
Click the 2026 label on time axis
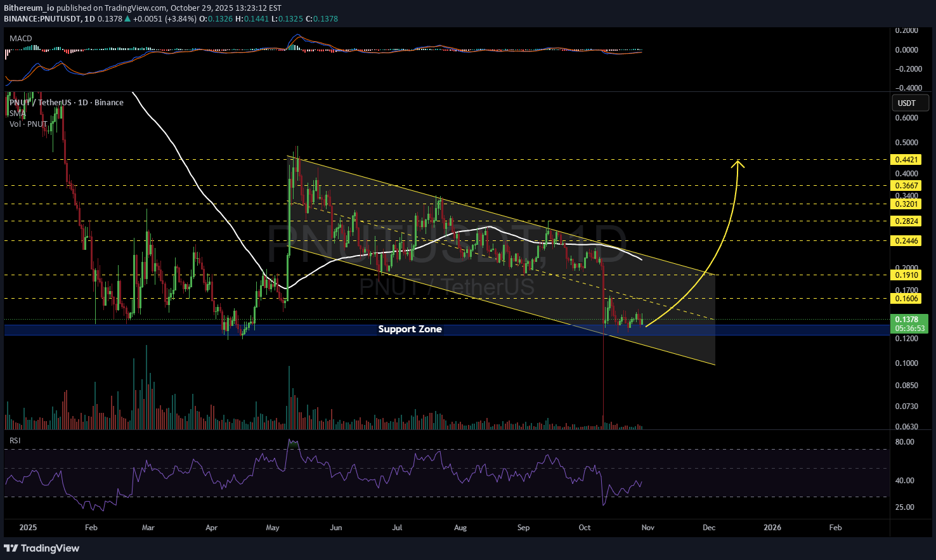(772, 528)
